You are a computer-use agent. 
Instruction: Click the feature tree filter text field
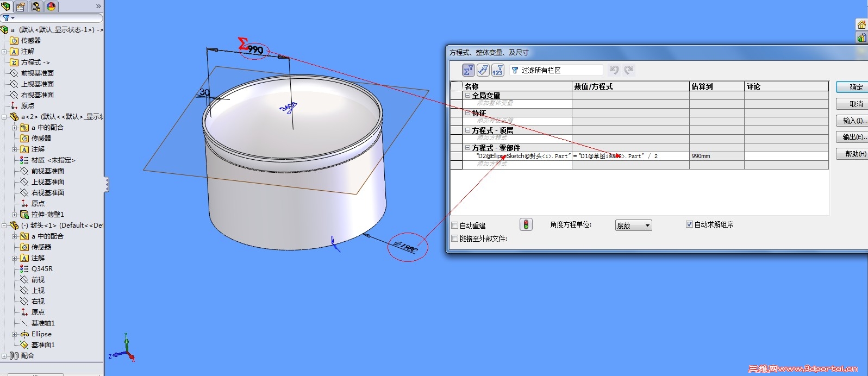[59, 18]
